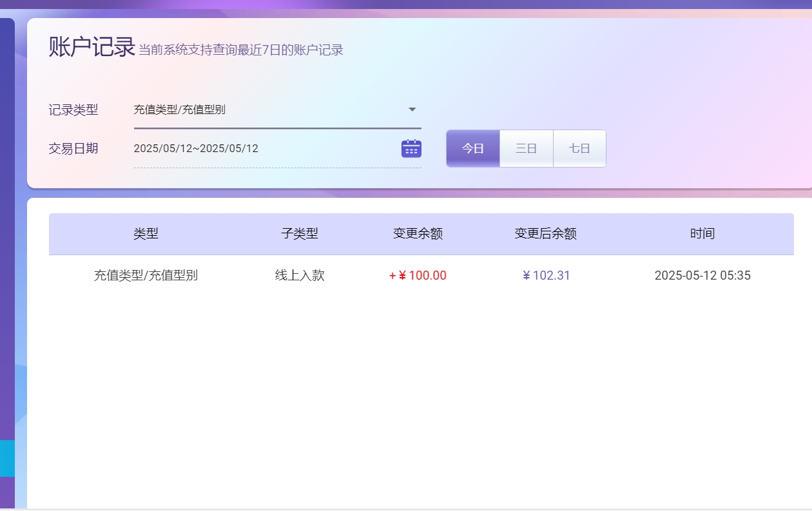Sort by the 变更余额 column header
Screen dimensions: 812x511
[418, 234]
